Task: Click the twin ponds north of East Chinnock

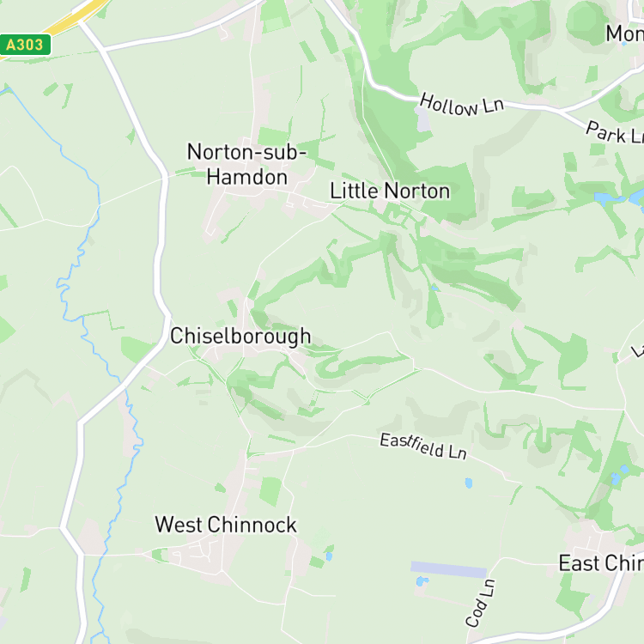Action: pos(620,475)
